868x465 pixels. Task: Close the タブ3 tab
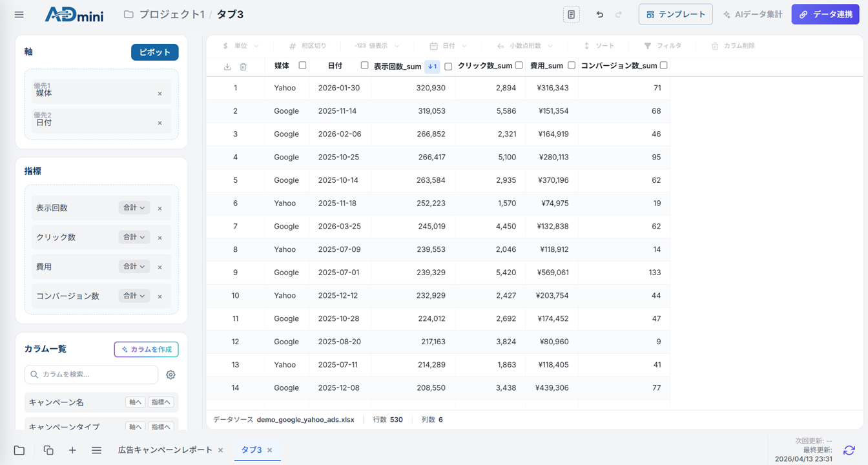(x=270, y=450)
